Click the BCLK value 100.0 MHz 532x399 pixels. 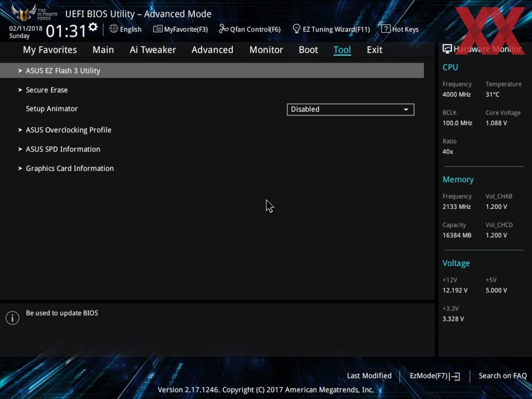tap(457, 123)
